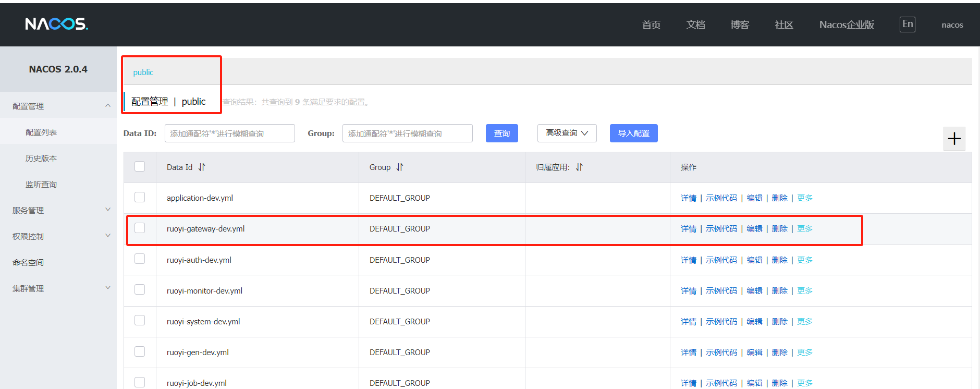Click the 导入配置 button

(x=634, y=133)
